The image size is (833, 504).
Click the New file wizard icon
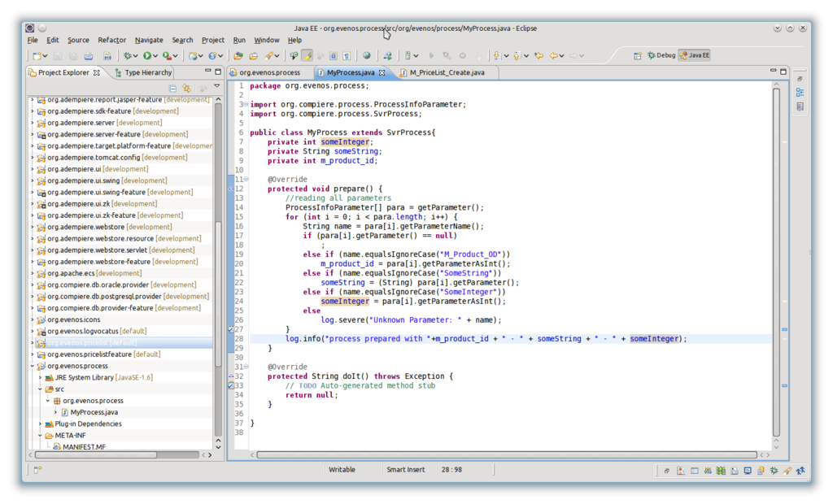click(x=36, y=55)
